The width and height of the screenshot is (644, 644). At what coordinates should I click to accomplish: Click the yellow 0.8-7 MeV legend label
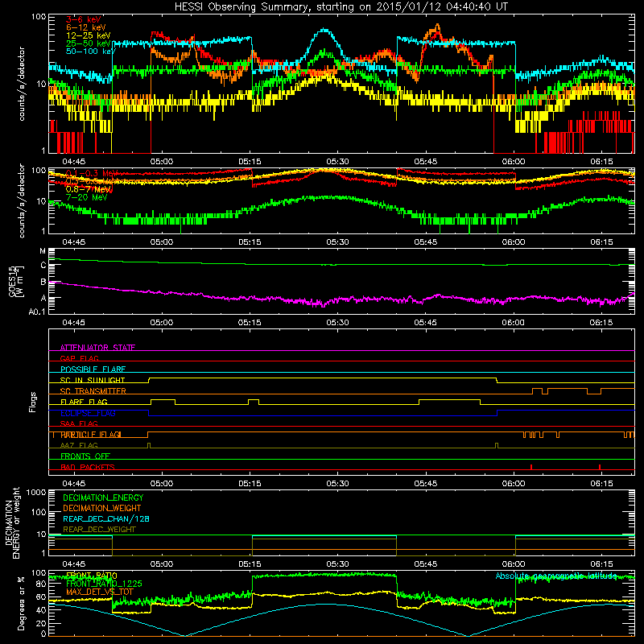point(89,189)
